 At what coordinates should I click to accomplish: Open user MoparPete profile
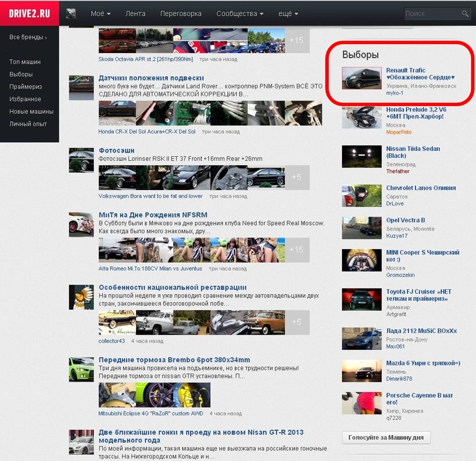(x=399, y=132)
